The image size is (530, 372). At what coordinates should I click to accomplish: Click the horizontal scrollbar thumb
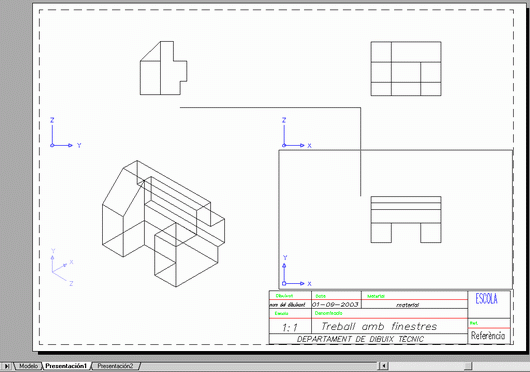(468, 366)
